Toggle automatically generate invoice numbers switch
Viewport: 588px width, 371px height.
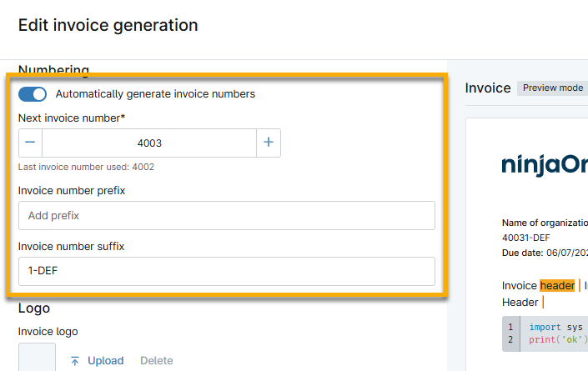(x=33, y=94)
